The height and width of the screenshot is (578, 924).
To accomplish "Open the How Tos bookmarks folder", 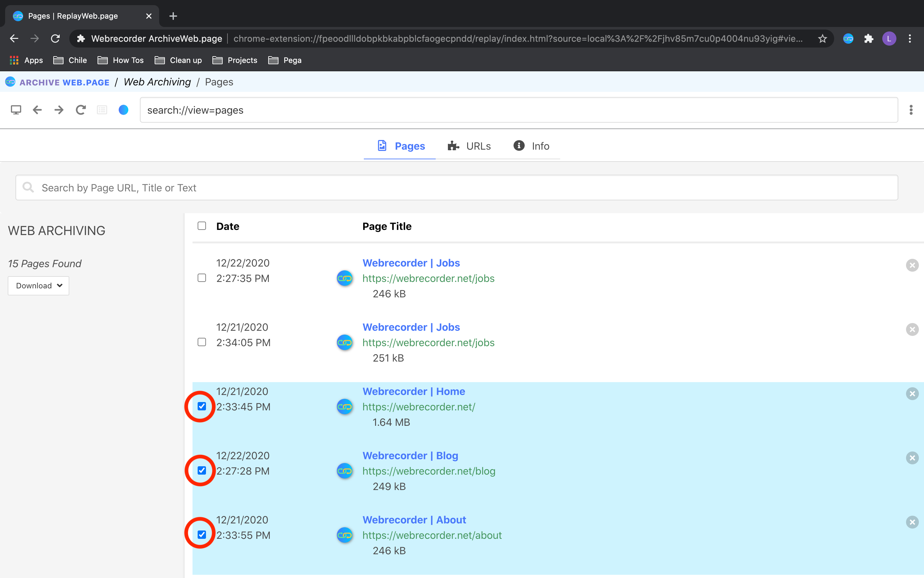I will [121, 60].
